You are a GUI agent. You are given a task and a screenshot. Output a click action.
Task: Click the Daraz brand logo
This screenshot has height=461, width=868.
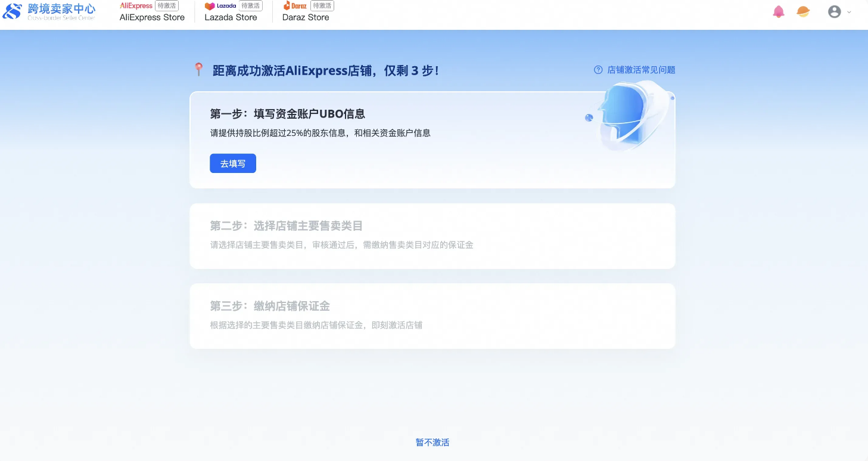(295, 5)
